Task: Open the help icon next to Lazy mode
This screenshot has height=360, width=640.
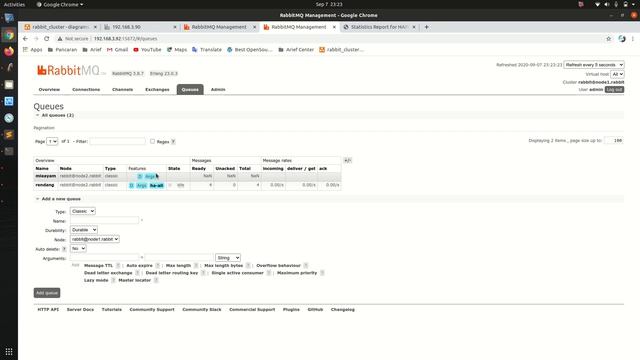Action: click(x=113, y=280)
